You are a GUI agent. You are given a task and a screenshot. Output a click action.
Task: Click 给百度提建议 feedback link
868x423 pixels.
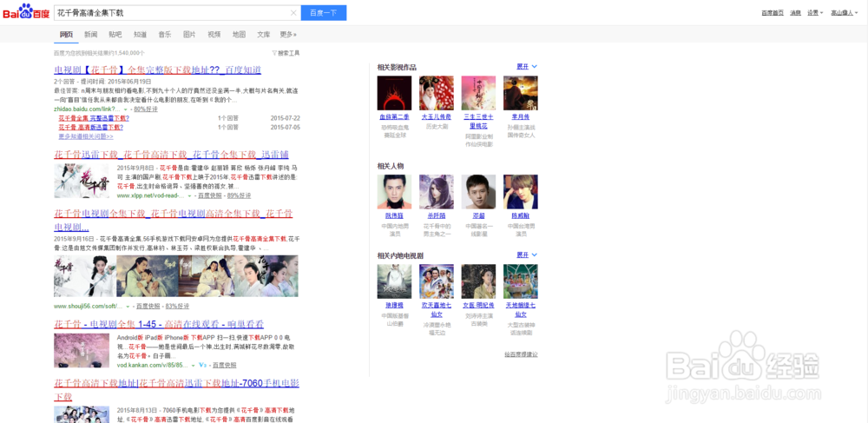click(521, 354)
